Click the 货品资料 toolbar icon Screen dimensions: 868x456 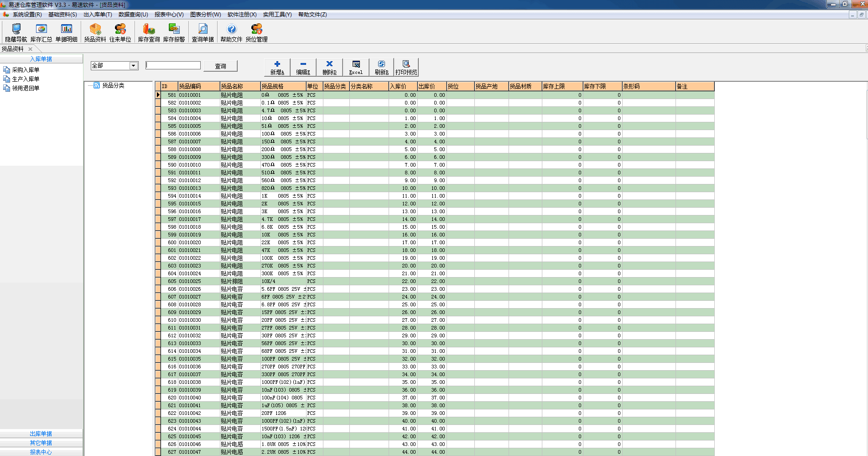point(95,33)
